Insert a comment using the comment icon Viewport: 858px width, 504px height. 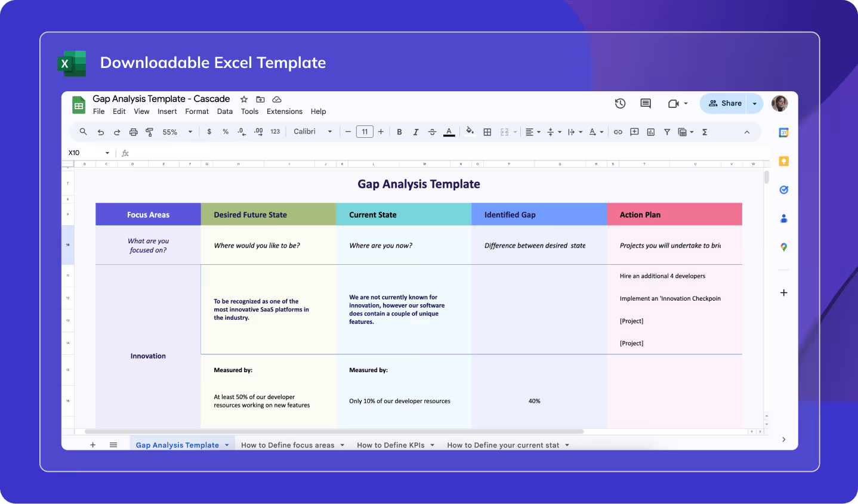(634, 132)
